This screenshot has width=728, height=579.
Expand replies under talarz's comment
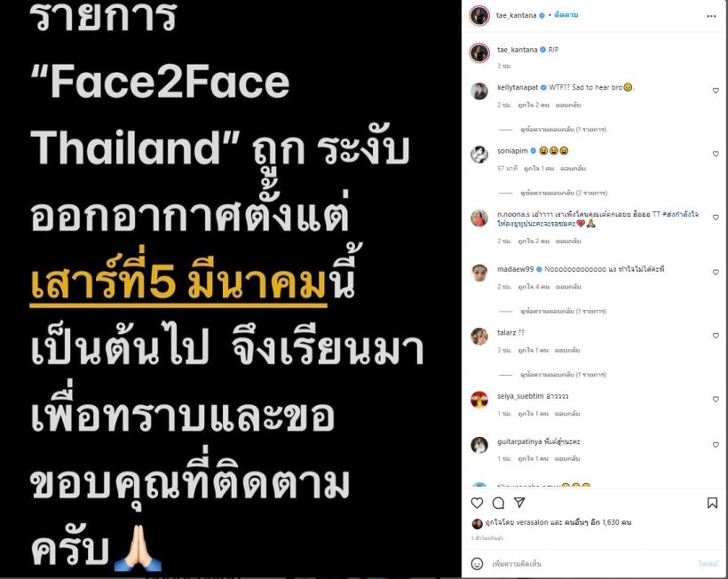pos(563,374)
